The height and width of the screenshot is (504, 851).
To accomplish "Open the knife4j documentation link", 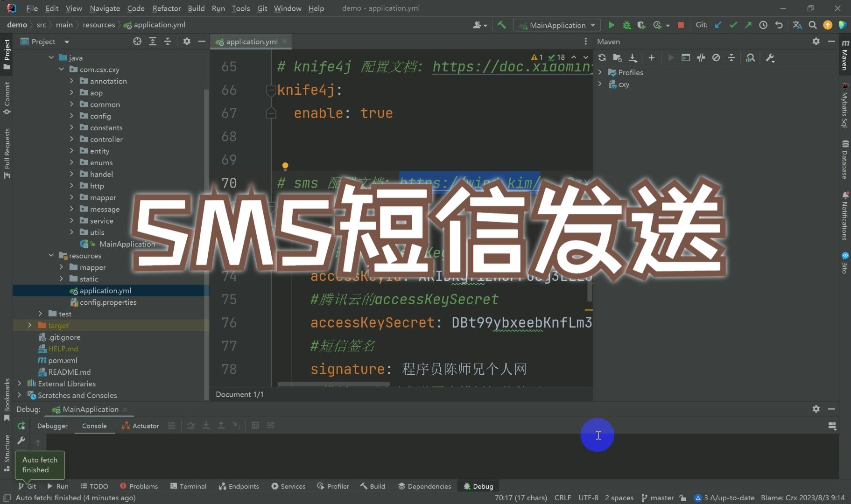I will (512, 67).
